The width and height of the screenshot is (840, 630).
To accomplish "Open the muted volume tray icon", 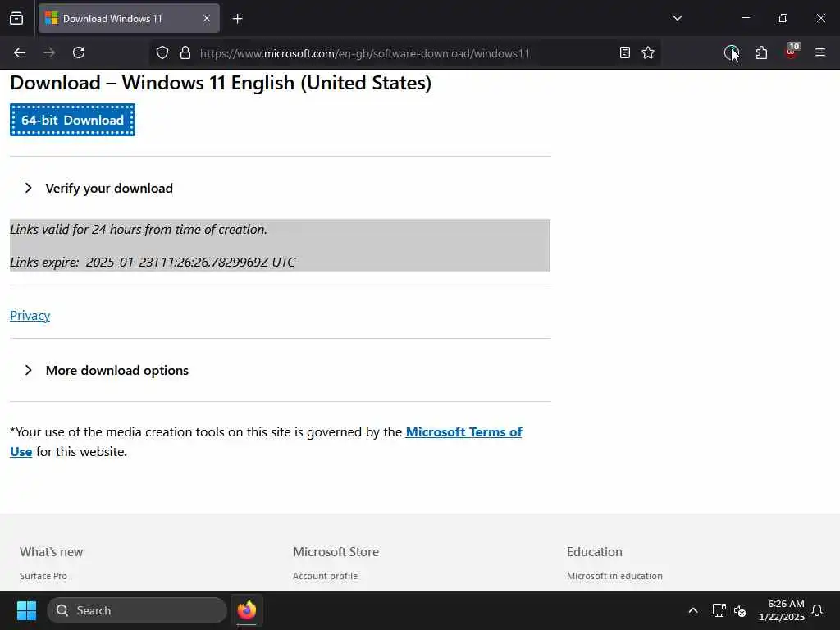I will pos(740,610).
